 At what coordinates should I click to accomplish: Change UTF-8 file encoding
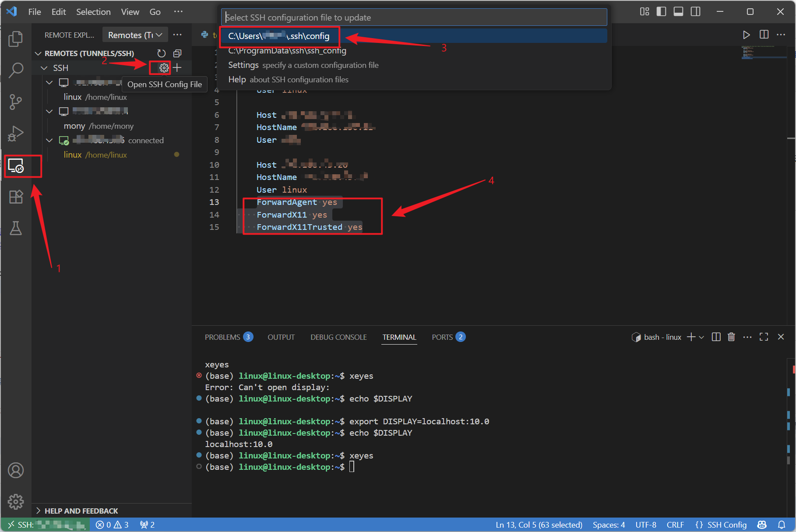coord(646,525)
